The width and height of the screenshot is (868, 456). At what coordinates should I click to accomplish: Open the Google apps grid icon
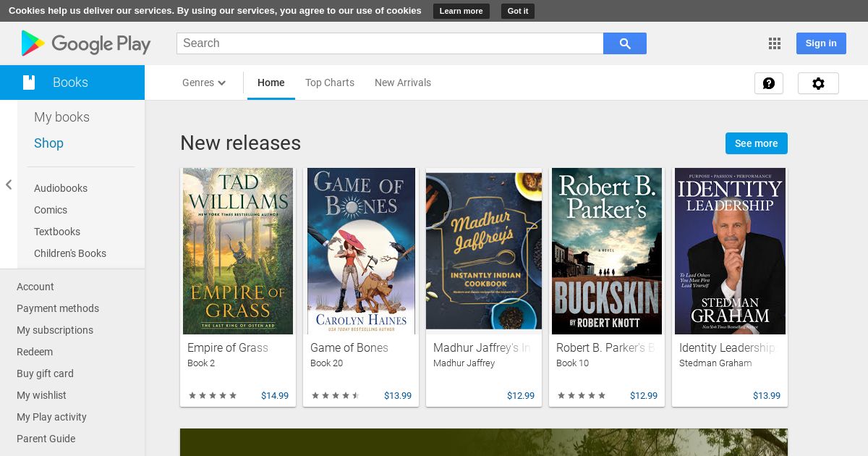point(775,43)
